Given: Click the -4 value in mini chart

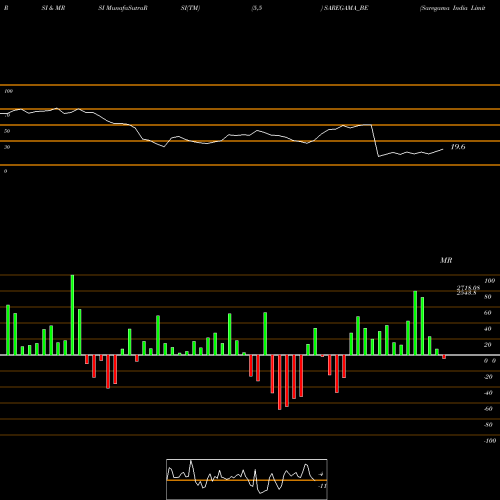Looking at the screenshot, I should (321, 474).
